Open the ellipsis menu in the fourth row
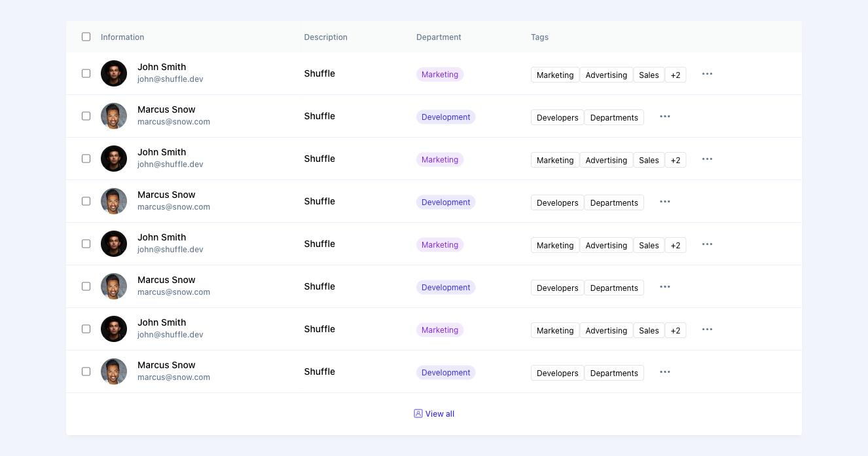Viewport: 868px width, 456px height. click(x=665, y=202)
